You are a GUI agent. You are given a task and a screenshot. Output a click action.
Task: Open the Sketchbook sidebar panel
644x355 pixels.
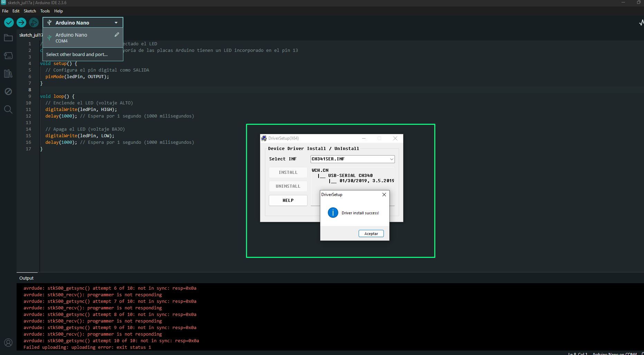[x=8, y=38]
